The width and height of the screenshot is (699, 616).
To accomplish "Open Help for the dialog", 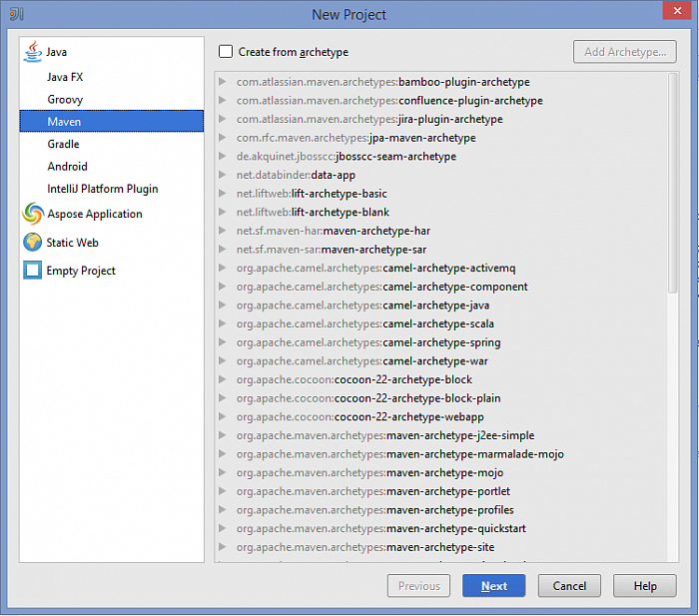I will pos(644,586).
